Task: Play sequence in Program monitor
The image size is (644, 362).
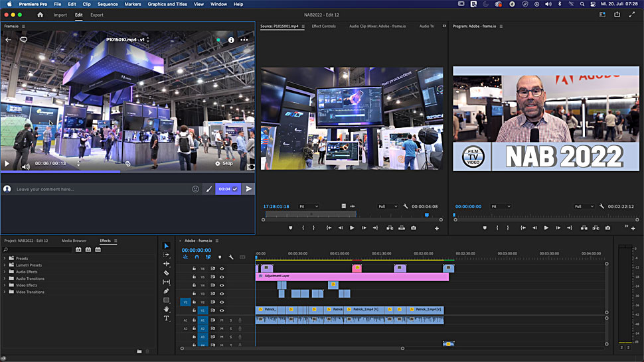Action: 546,228
